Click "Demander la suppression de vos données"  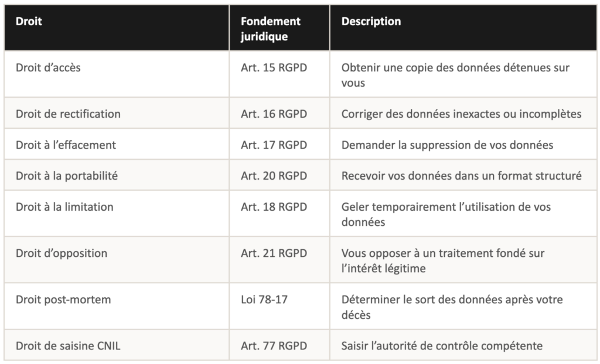[x=447, y=145]
